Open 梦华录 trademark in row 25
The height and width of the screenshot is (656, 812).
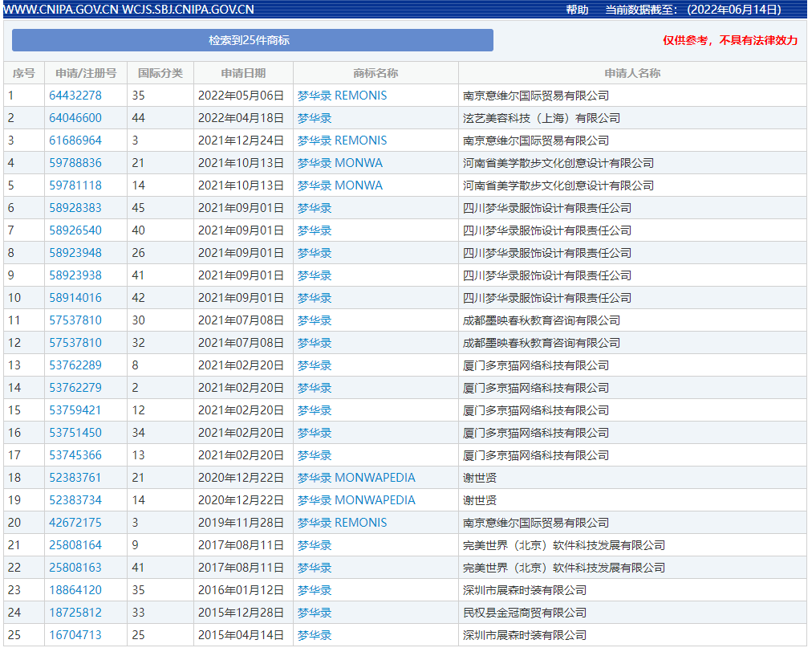pyautogui.click(x=315, y=635)
